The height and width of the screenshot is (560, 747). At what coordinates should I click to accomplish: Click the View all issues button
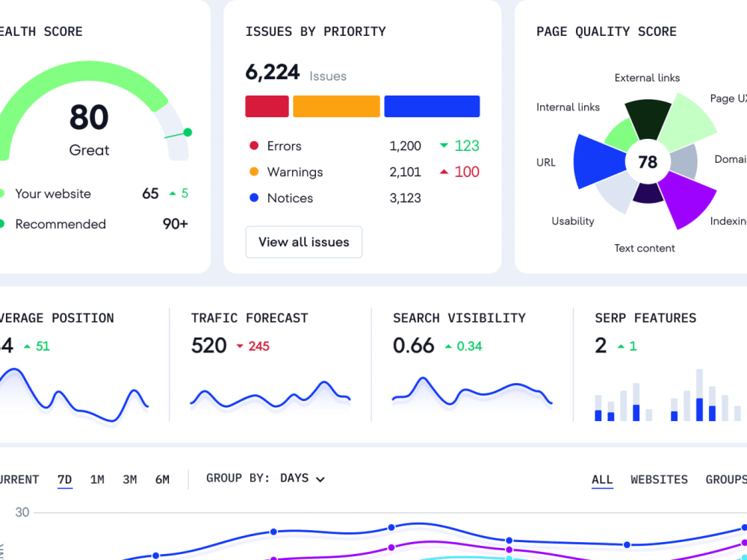[x=304, y=242]
